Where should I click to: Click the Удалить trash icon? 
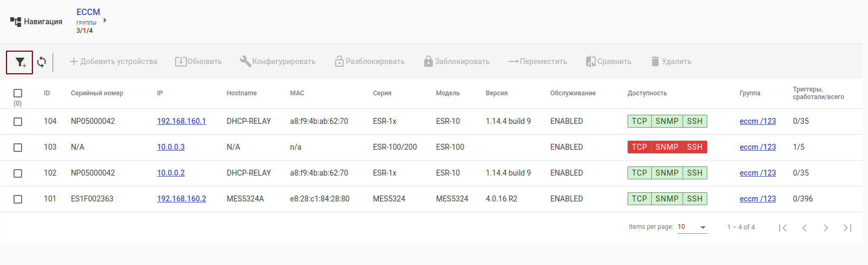(655, 61)
